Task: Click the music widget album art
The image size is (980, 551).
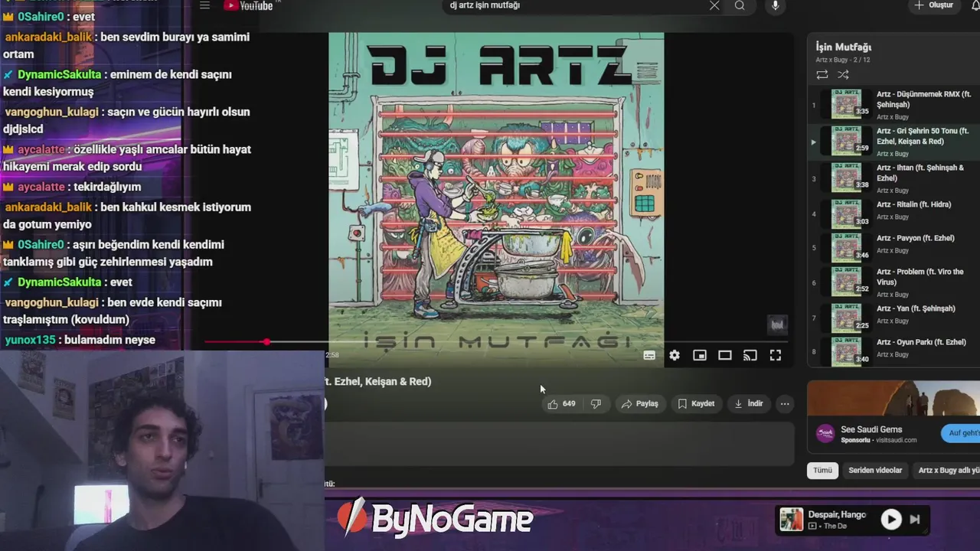Action: point(791,520)
